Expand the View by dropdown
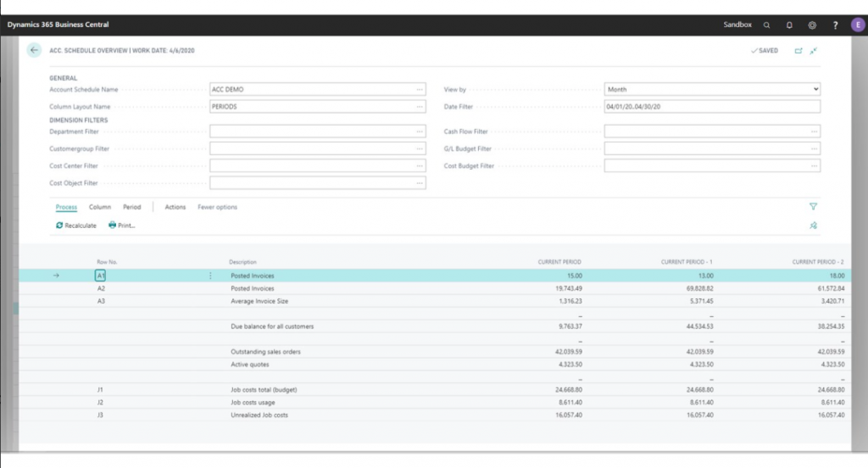Image resolution: width=868 pixels, height=468 pixels. click(712, 89)
